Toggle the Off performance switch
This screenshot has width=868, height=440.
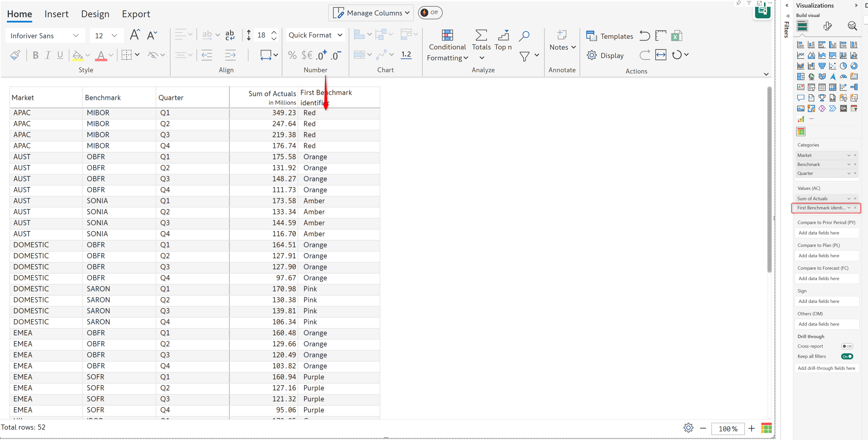pyautogui.click(x=430, y=13)
